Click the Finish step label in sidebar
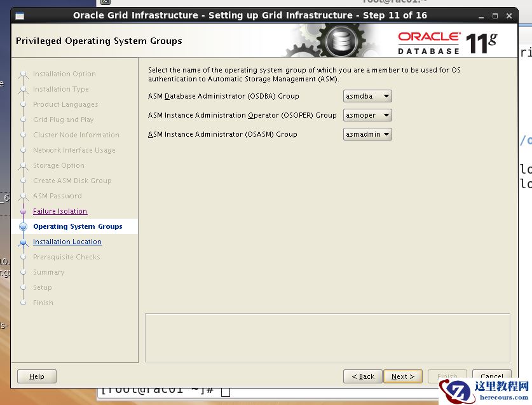Screen dimensions: 532x405 point(43,303)
